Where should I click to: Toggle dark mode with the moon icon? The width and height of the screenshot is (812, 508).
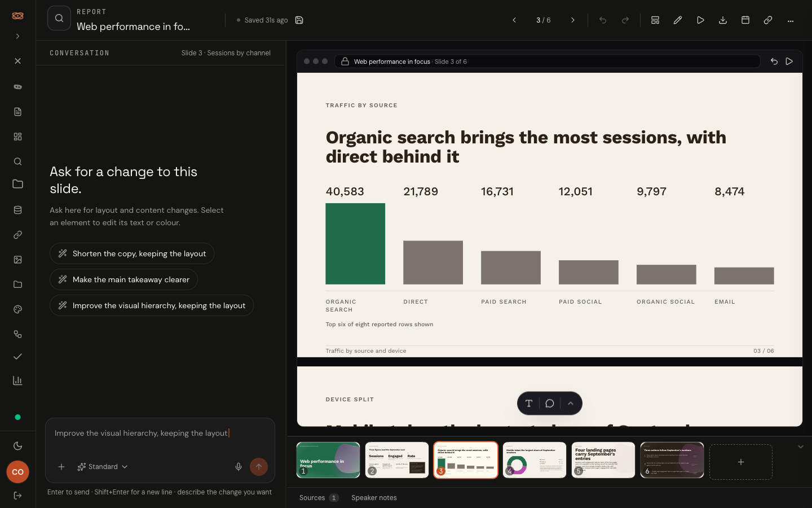click(x=17, y=446)
